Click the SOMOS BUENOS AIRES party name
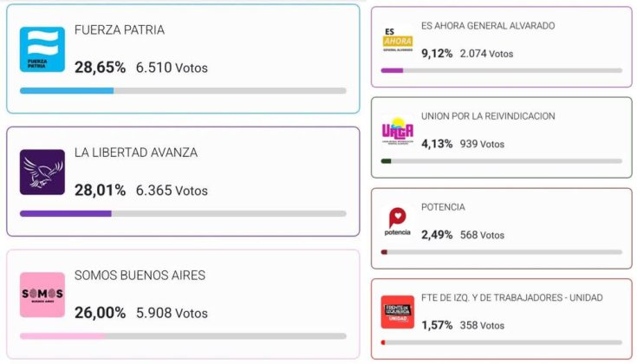The height and width of the screenshot is (364, 637). [140, 276]
